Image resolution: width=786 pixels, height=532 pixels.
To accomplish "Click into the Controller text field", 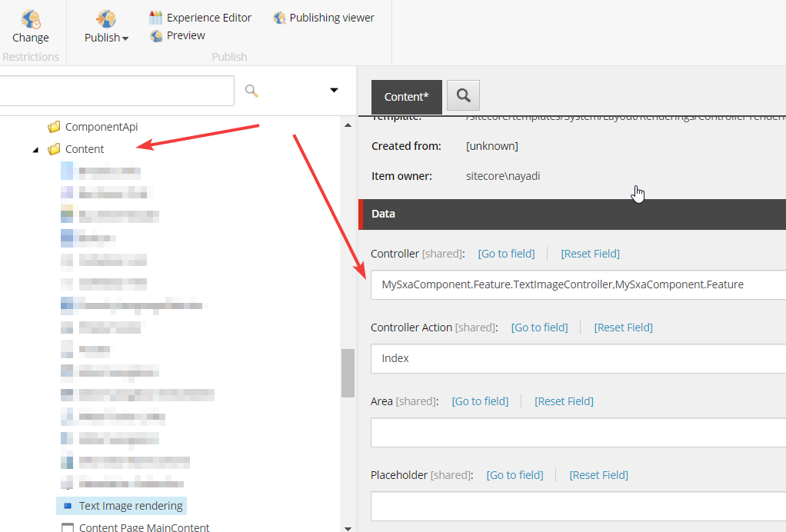I will pyautogui.click(x=577, y=284).
